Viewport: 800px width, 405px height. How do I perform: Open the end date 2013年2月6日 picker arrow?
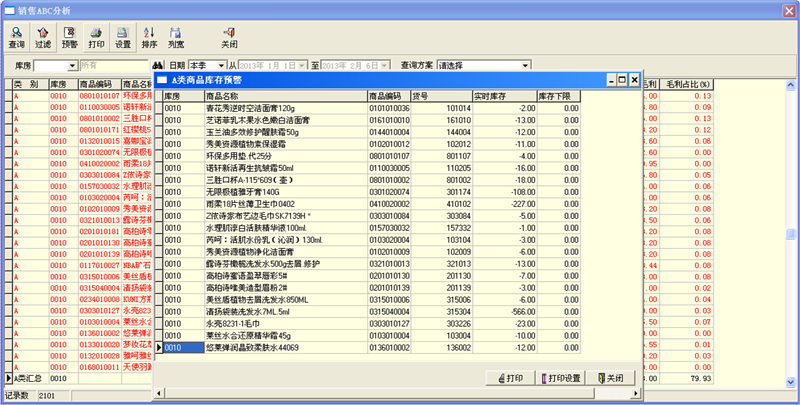385,66
